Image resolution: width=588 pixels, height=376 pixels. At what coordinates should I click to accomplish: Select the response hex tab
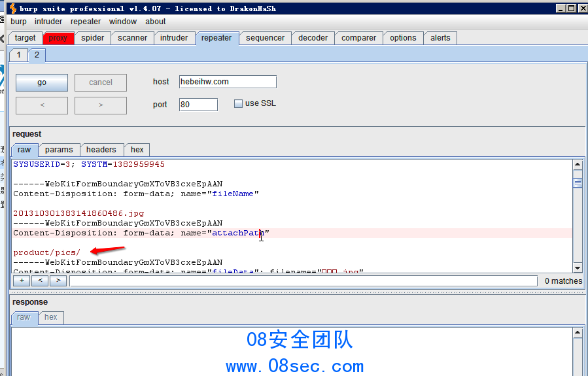[50, 318]
